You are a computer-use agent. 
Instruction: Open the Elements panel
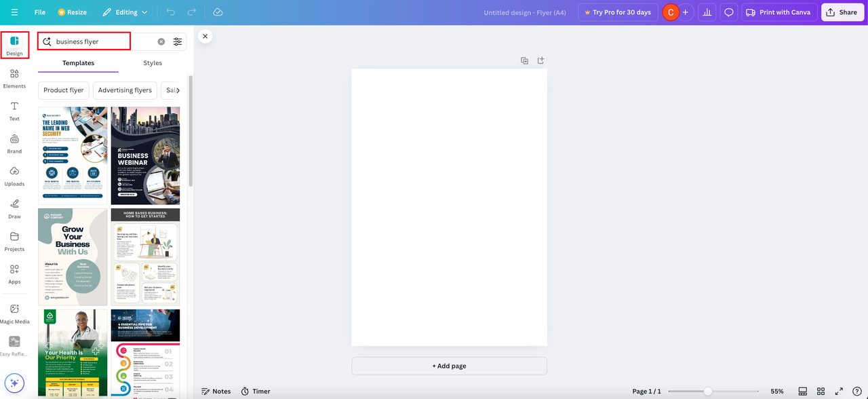click(x=14, y=78)
